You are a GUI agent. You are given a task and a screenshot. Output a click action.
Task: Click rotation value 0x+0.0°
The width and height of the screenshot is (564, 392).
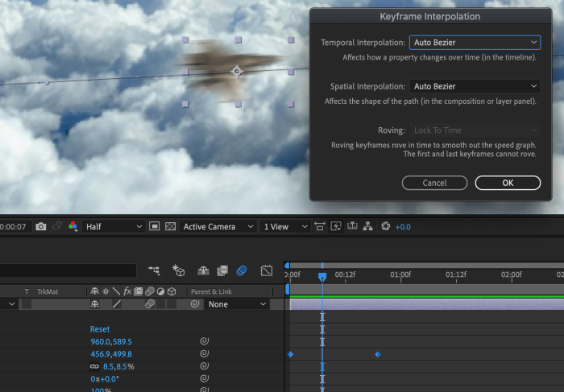pos(105,379)
